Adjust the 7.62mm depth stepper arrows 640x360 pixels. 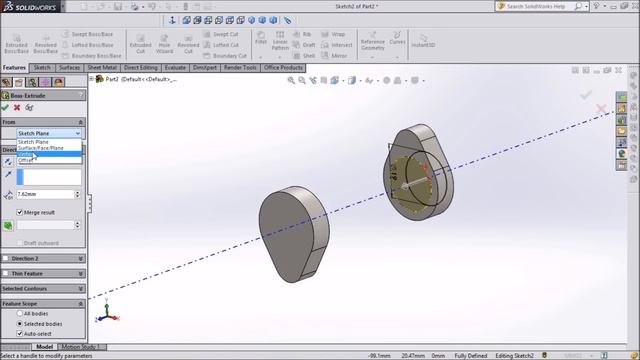77,194
